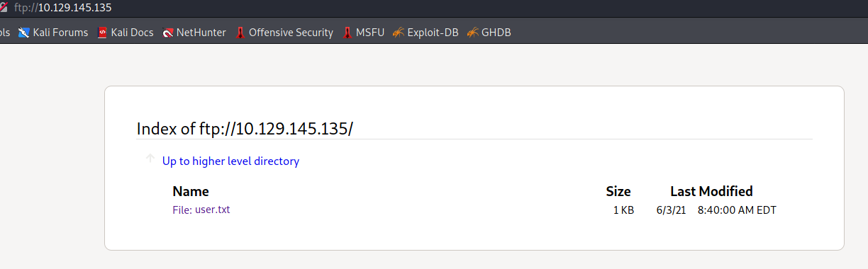Follow the Up to higher level directory link
Screen dimensions: 868x269
[230, 161]
